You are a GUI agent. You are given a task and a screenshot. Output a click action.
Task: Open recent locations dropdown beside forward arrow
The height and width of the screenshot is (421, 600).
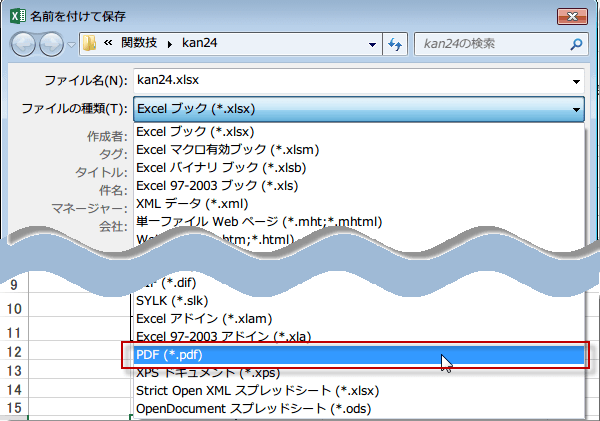71,45
